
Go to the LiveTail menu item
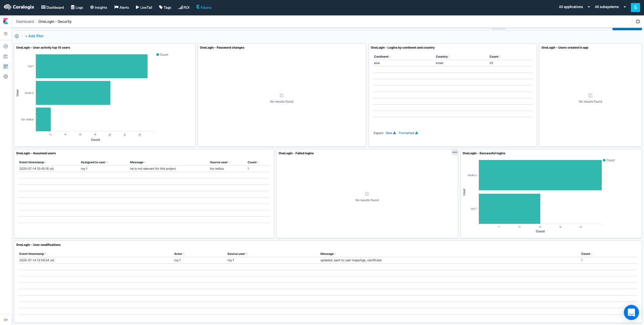tap(144, 7)
